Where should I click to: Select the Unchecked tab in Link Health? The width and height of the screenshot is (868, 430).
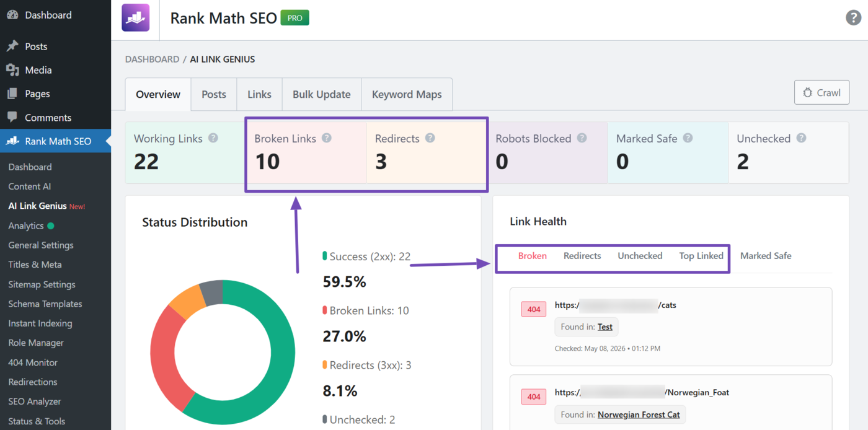[x=640, y=256]
